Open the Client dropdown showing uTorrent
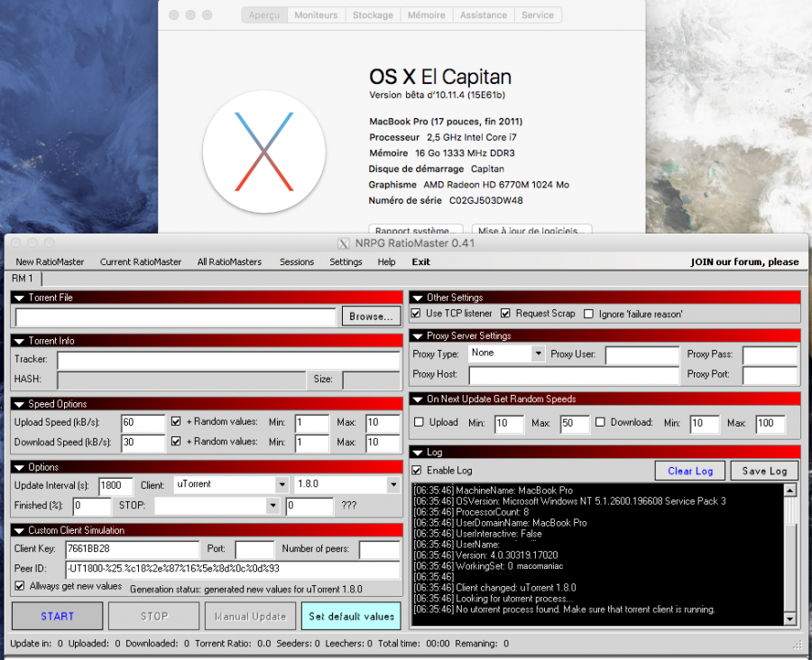 point(281,485)
